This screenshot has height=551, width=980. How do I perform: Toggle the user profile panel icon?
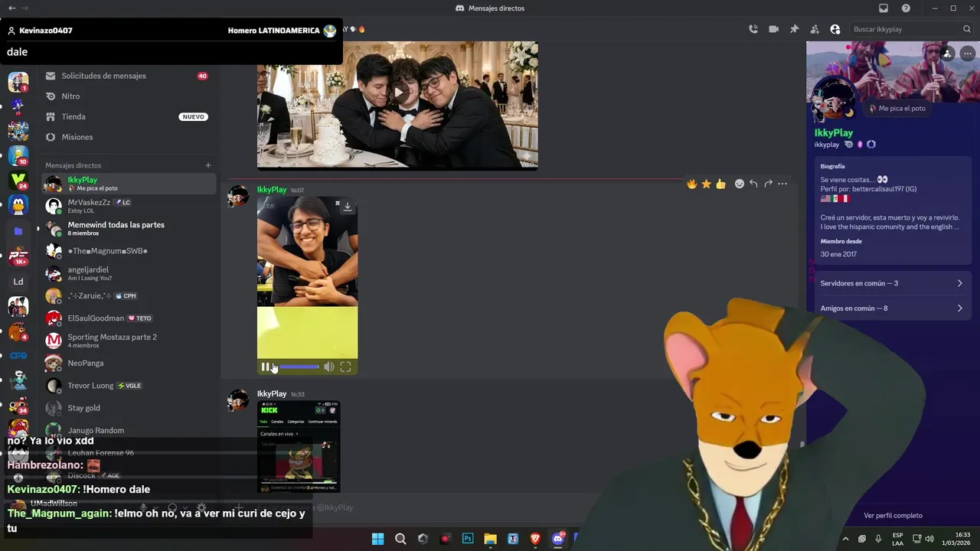point(835,29)
